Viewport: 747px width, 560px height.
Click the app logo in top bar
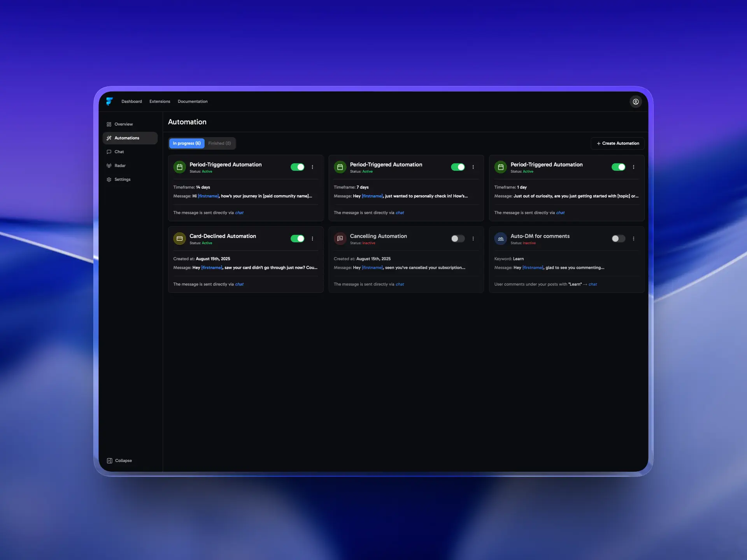(109, 101)
